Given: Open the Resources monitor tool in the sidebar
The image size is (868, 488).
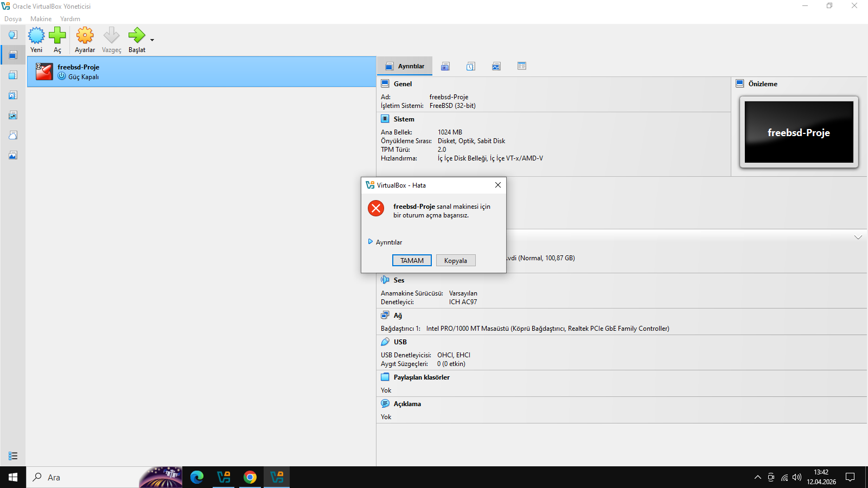Looking at the screenshot, I should (13, 155).
